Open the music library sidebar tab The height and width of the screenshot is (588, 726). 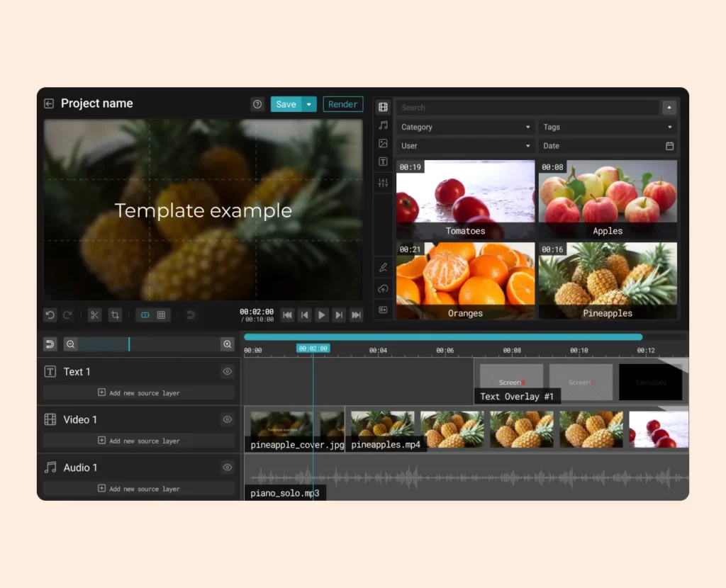(x=383, y=125)
